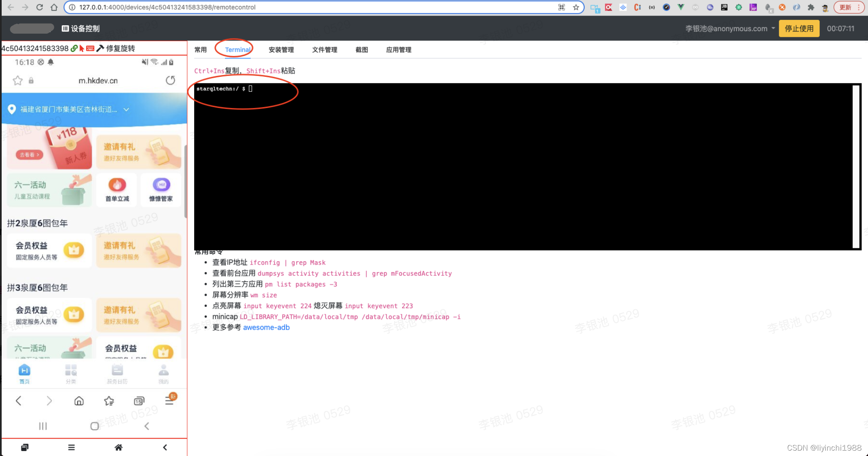Tap the bookmark star in phone browser
The image size is (868, 456).
click(x=17, y=81)
